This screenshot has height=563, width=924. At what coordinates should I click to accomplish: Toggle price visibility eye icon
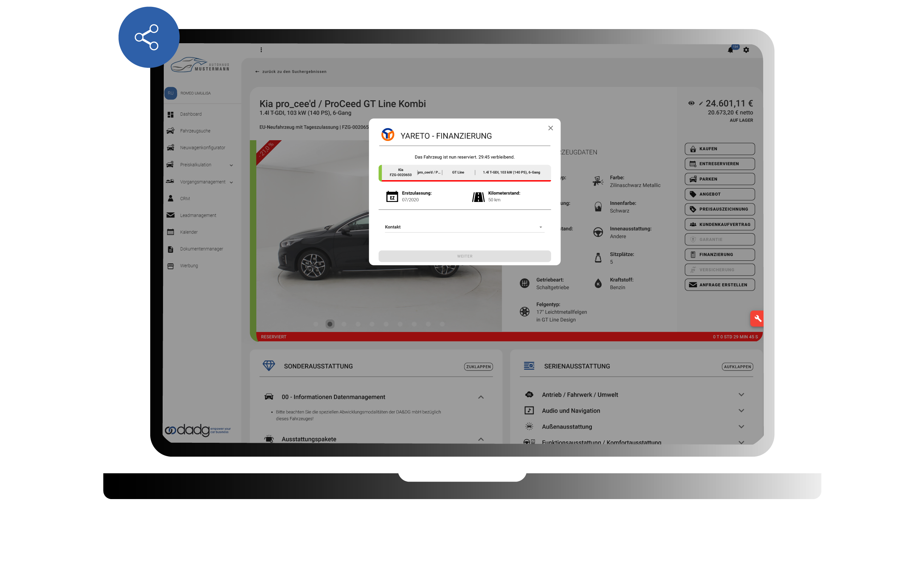point(691,103)
